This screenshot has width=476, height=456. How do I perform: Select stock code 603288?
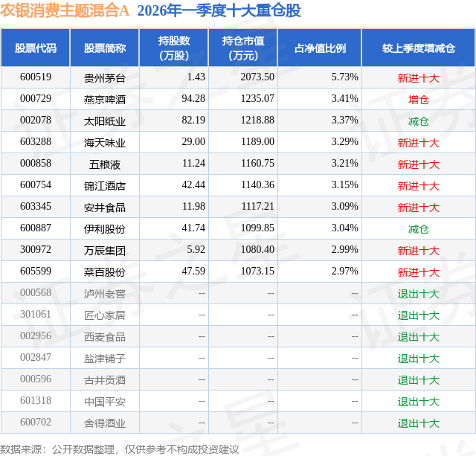click(x=36, y=141)
